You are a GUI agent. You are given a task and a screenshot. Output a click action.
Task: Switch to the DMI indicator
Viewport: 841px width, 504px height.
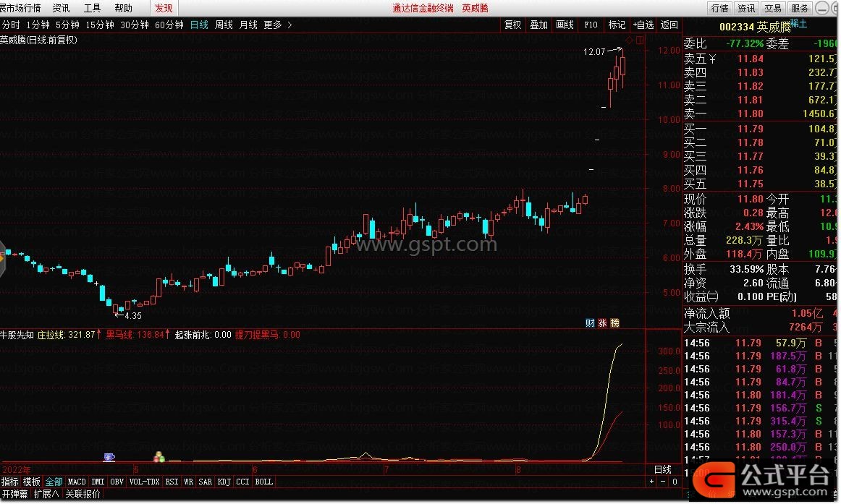pos(98,482)
